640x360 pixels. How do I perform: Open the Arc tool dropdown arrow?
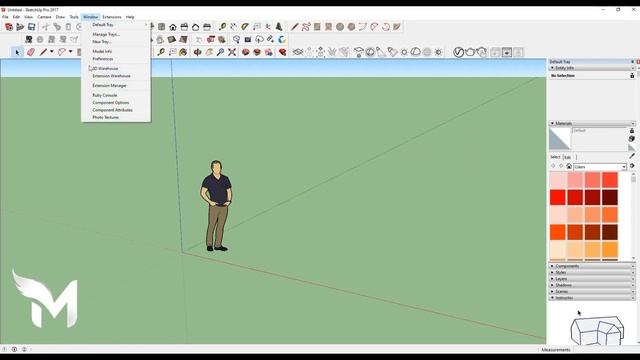70,52
